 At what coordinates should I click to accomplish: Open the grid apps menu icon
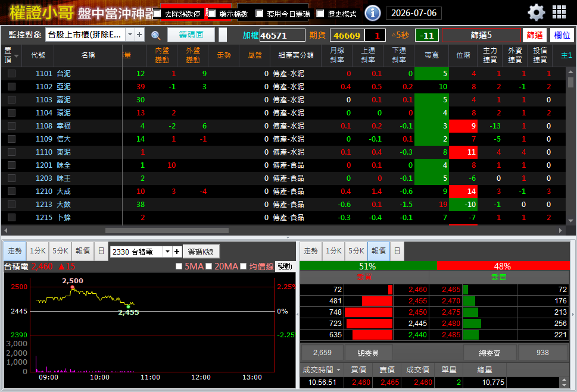559,12
